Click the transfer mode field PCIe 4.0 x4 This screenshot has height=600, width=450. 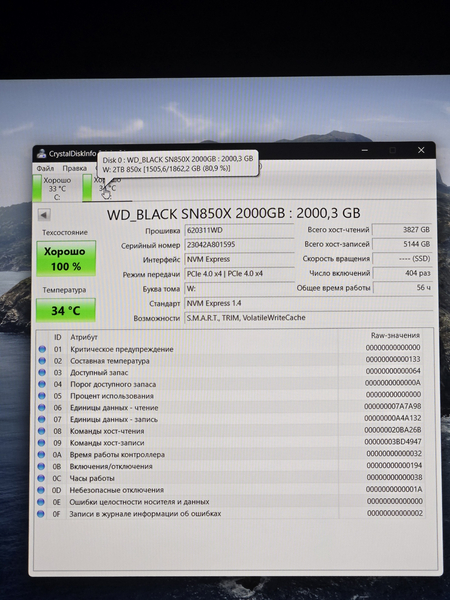tap(239, 274)
